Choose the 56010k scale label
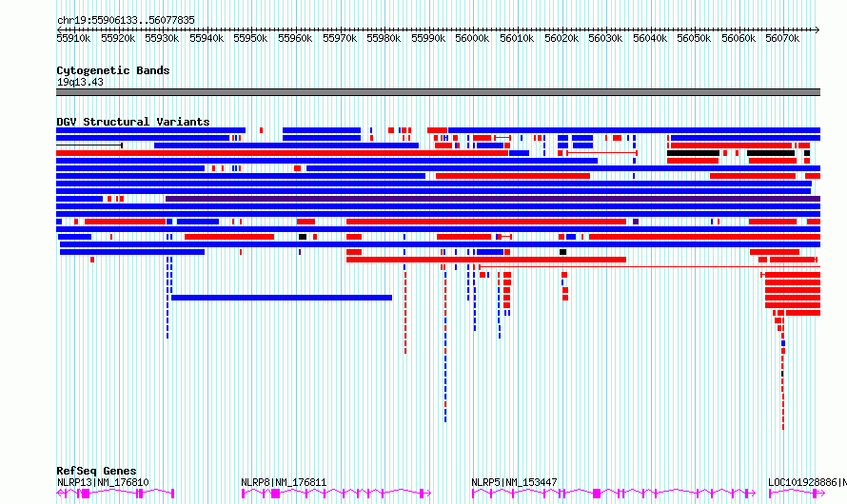This screenshot has width=847, height=504. [x=517, y=38]
